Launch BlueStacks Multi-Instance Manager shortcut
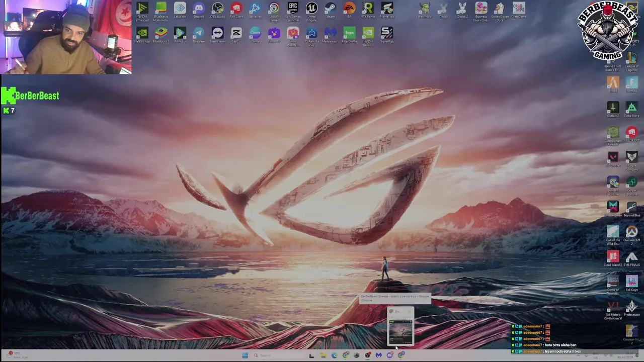Viewport: 644px width, 362px height. [161, 12]
